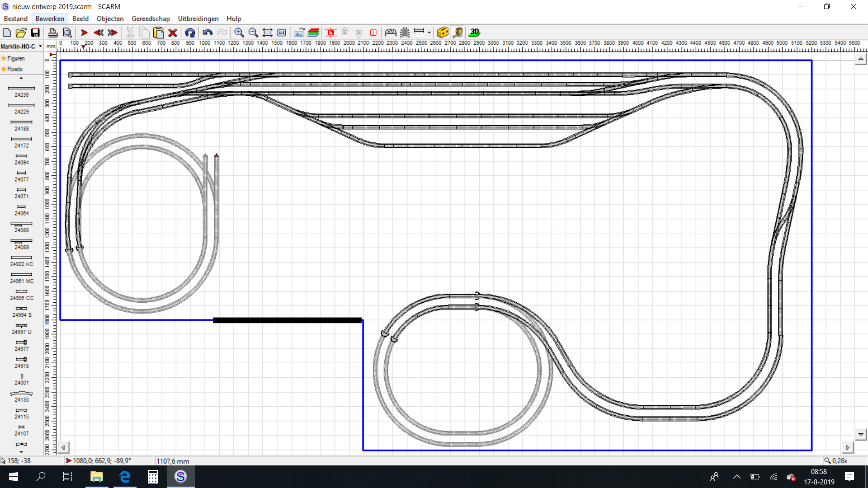Click the mm units box at ruler corner
Viewport: 868px width, 488px height.
tap(50, 47)
